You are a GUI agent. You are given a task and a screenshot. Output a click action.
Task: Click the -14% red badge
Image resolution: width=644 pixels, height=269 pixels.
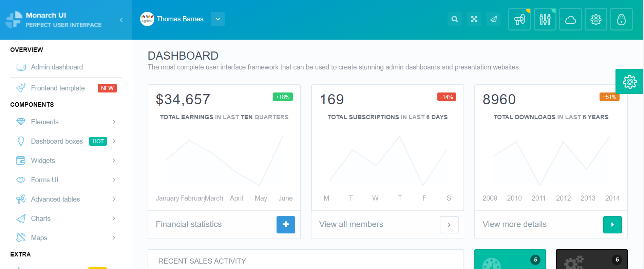(447, 97)
